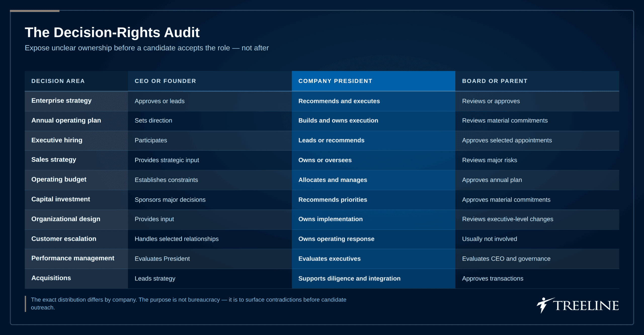This screenshot has width=644, height=335.
Task: Click the "Handles selected relationships" cell
Action: click(x=210, y=239)
